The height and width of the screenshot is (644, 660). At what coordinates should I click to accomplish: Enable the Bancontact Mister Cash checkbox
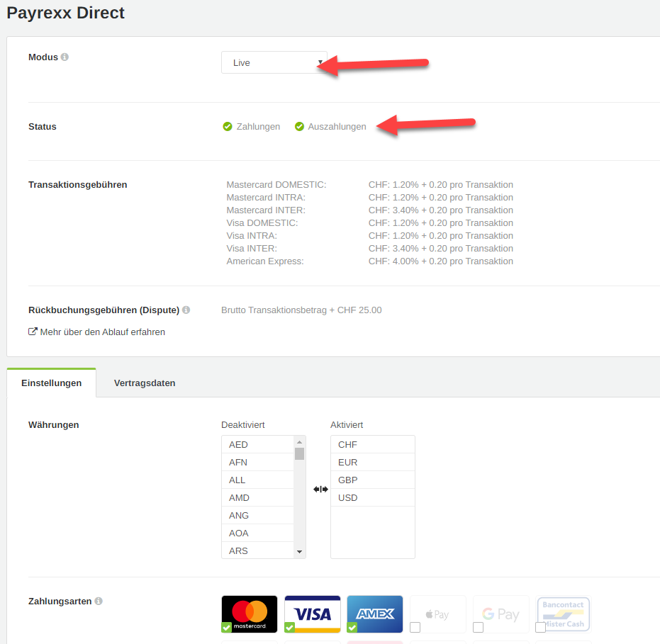click(540, 627)
